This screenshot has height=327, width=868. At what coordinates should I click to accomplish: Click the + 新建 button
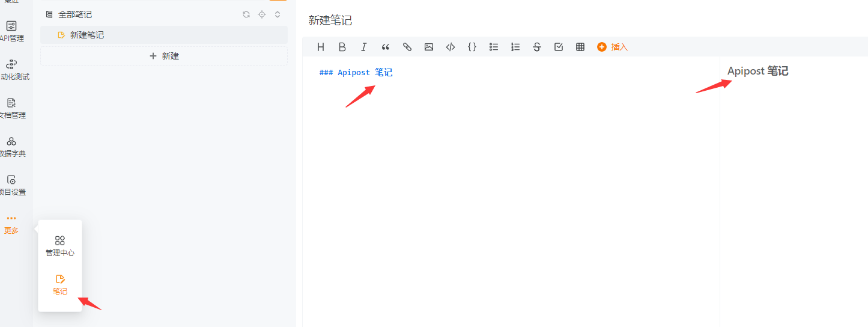(x=164, y=56)
